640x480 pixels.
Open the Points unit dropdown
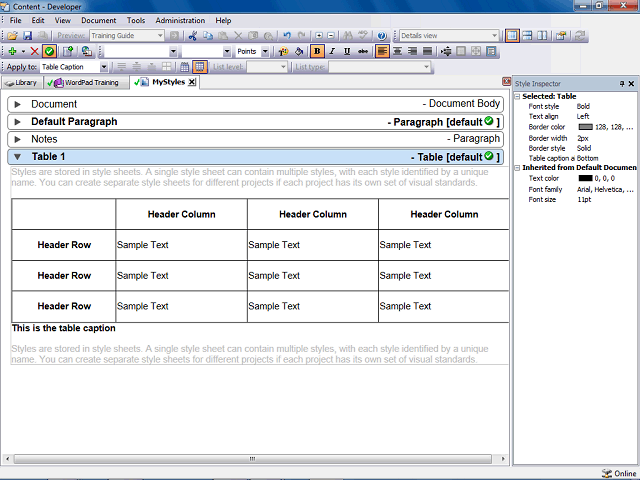click(265, 51)
